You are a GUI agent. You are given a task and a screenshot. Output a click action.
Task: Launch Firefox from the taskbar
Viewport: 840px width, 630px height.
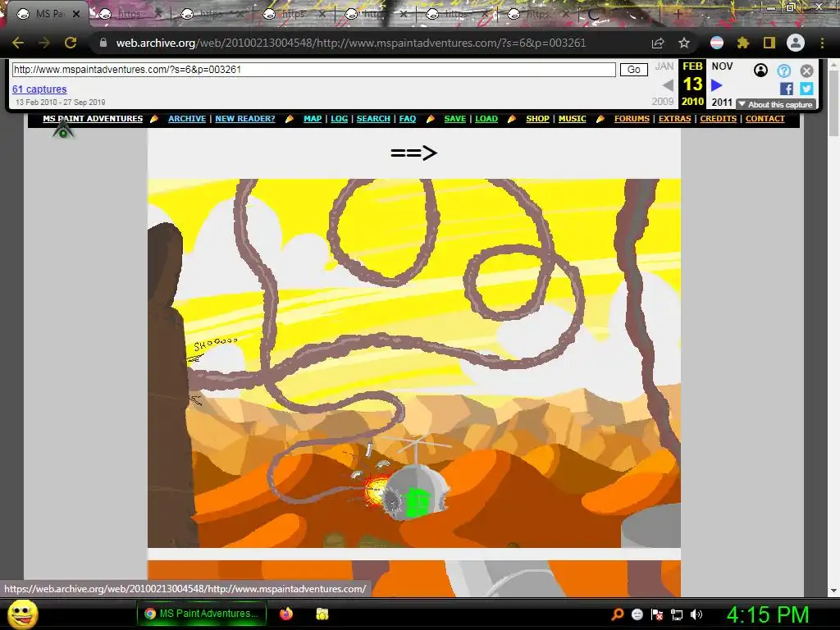coord(286,614)
